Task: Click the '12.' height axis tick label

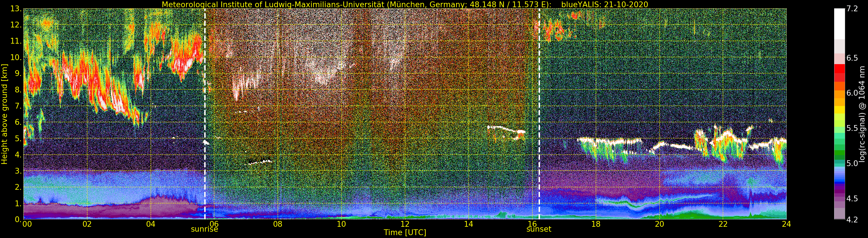Action: 16,25
